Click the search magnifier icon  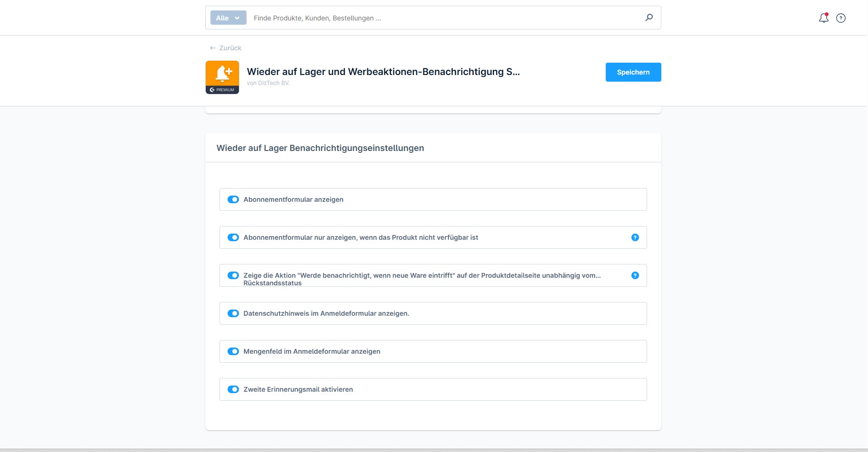(x=649, y=18)
